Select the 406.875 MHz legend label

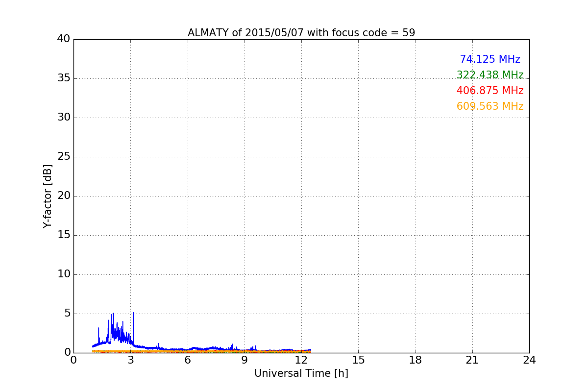click(x=490, y=91)
